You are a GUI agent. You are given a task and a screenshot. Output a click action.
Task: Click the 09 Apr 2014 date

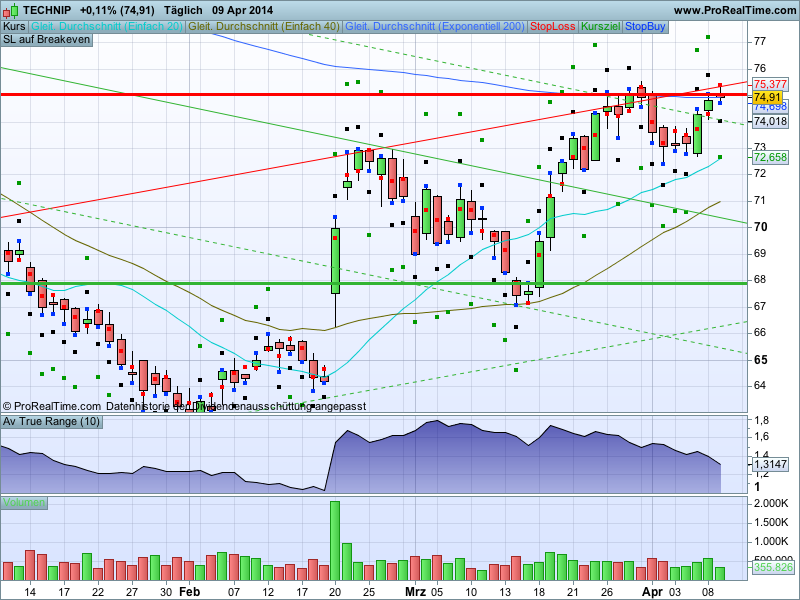(x=243, y=10)
